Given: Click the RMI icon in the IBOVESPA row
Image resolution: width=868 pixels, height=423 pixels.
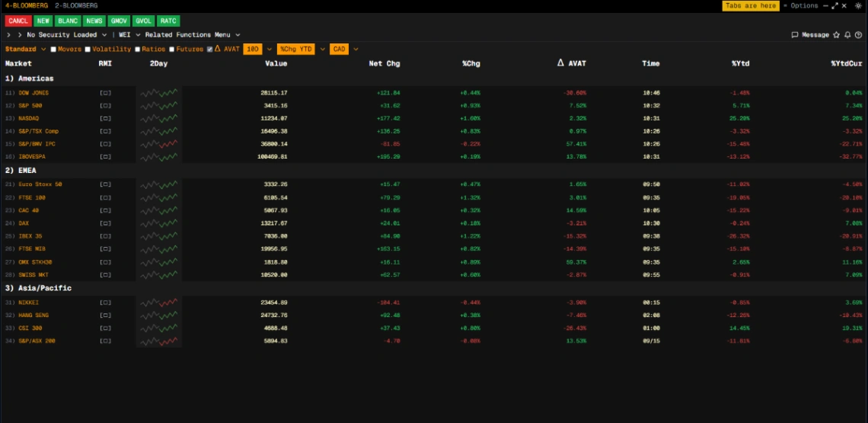Looking at the screenshot, I should point(105,157).
